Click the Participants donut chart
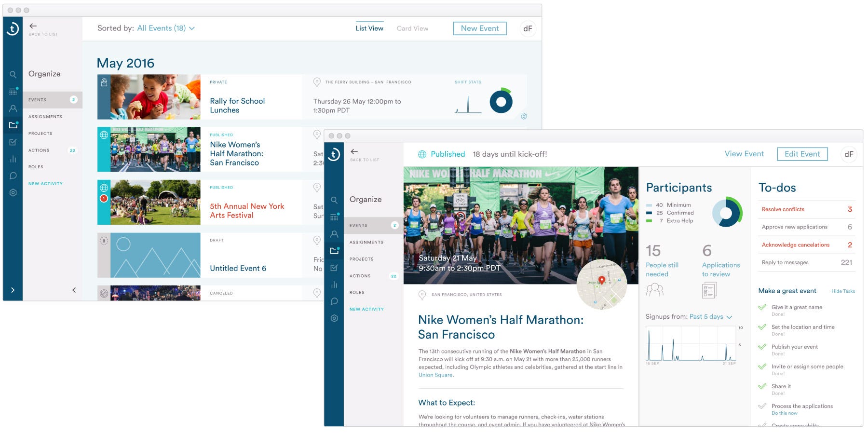The image size is (868, 434). pos(727,212)
